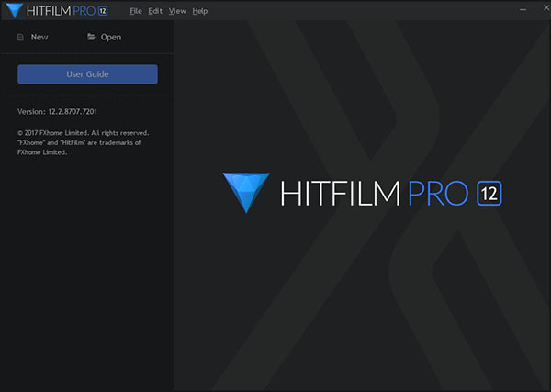Click the version number 12.2.8707.7201 text

[x=73, y=112]
